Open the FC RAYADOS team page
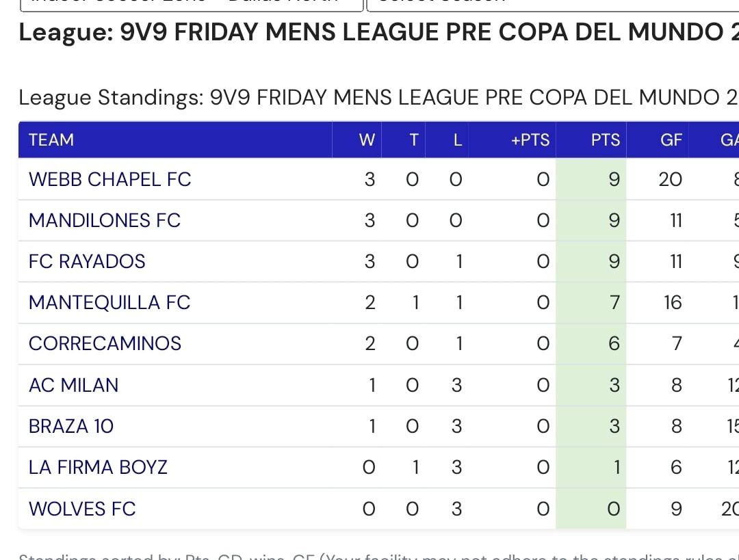Image resolution: width=739 pixels, height=560 pixels. 87,261
